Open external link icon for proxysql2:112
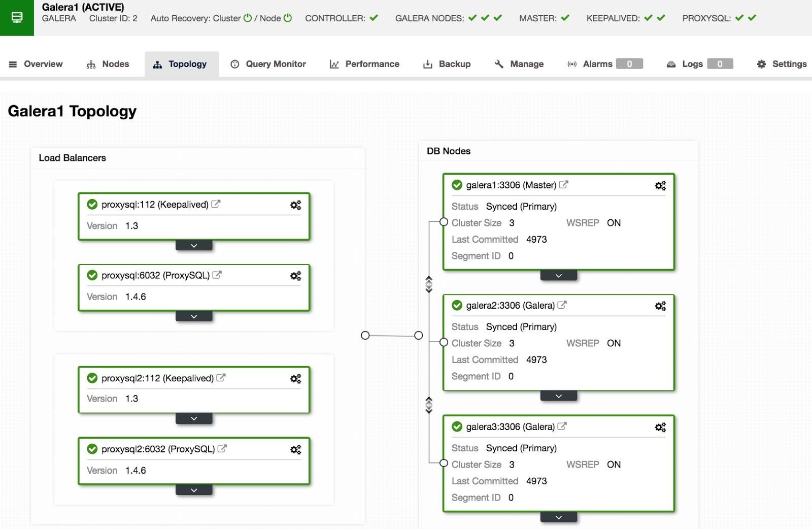This screenshot has width=812, height=529. (221, 378)
